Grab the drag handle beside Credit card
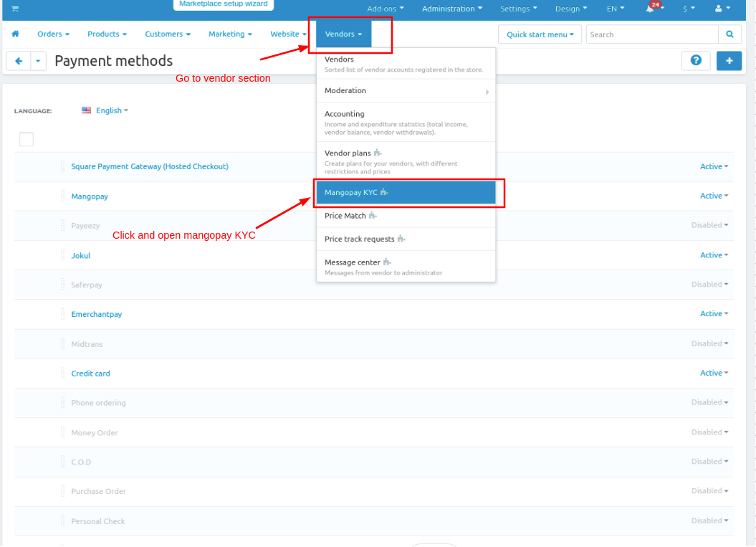Viewport: 756px width, 547px height. point(63,373)
